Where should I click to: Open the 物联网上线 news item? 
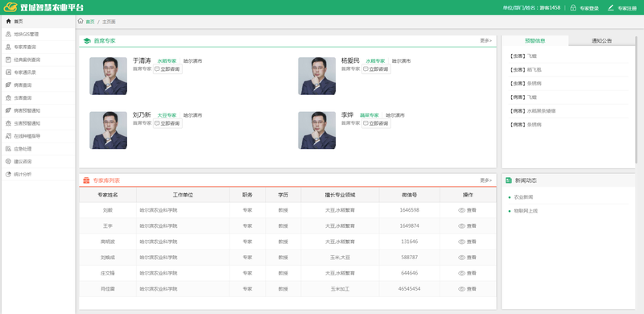[526, 211]
